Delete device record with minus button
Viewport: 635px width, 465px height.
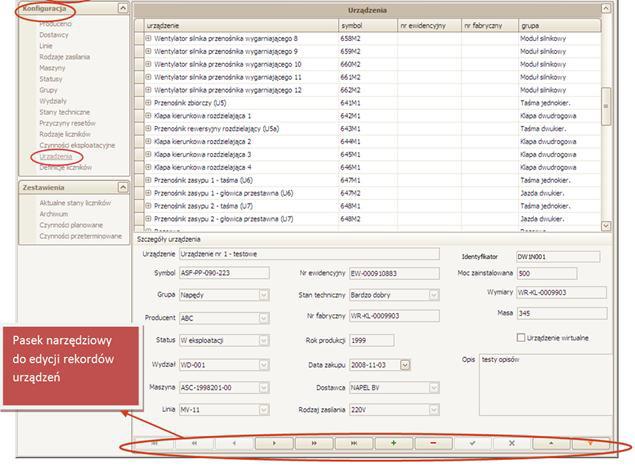433,443
